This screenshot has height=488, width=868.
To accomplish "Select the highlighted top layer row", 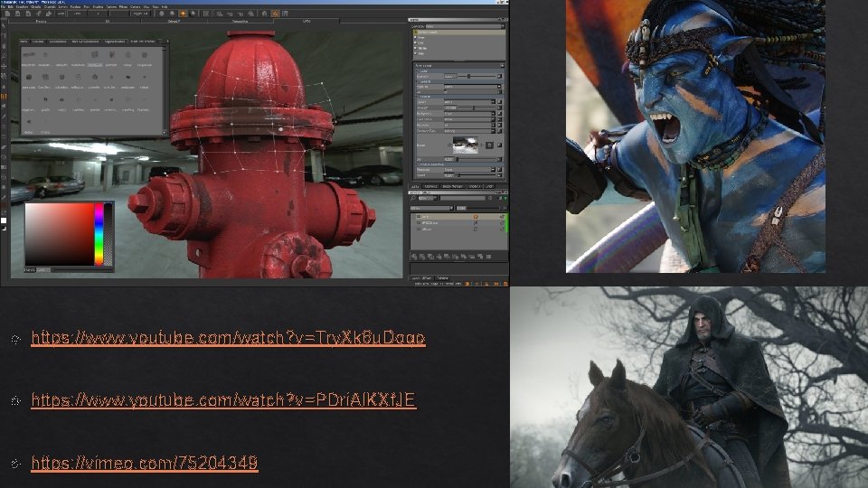I will (x=458, y=216).
